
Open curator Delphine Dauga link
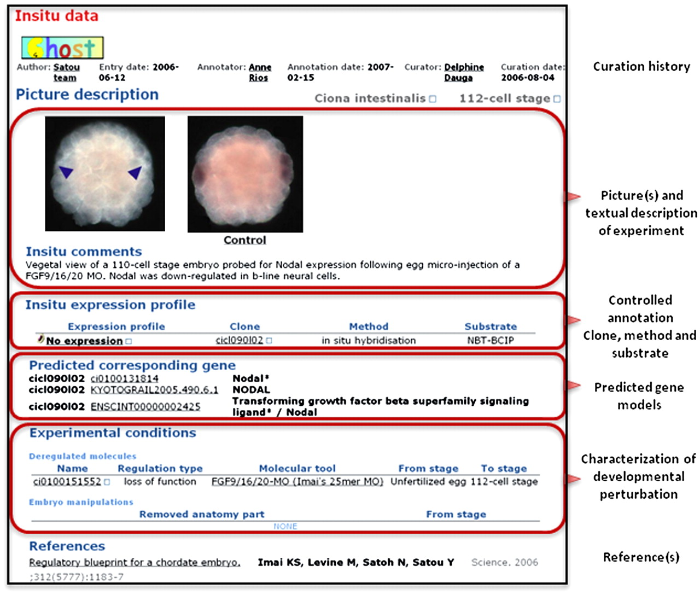click(463, 72)
